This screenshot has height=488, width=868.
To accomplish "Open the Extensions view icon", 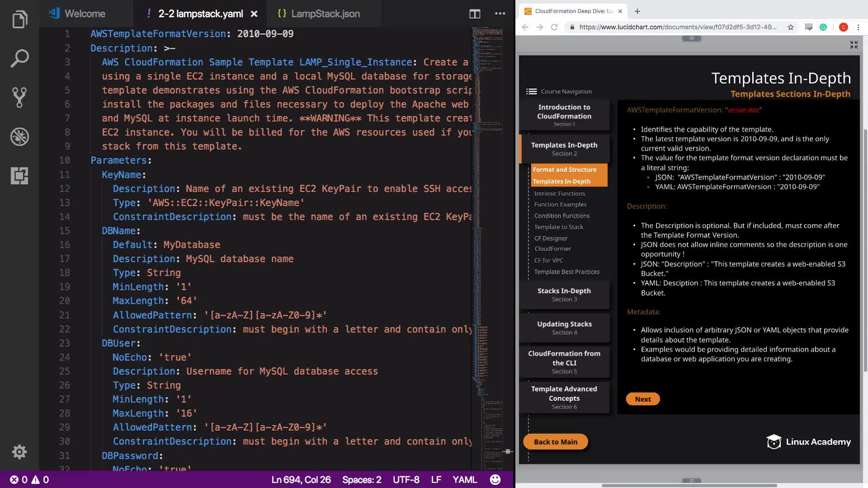I will click(19, 175).
